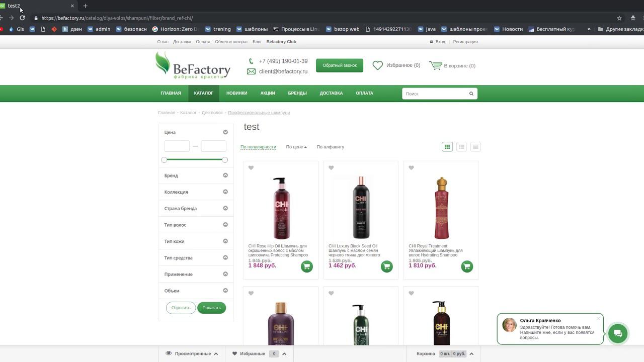Close the test2 browser tab
This screenshot has width=644, height=362.
(72, 6)
